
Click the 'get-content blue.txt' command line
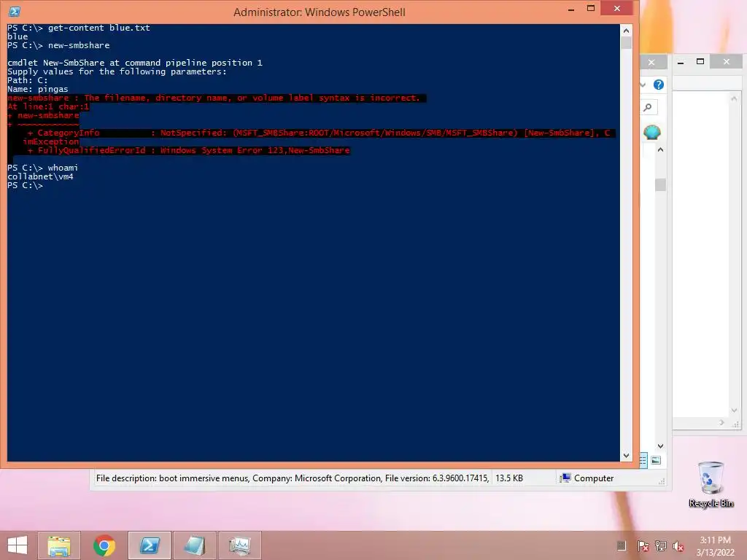coord(79,28)
